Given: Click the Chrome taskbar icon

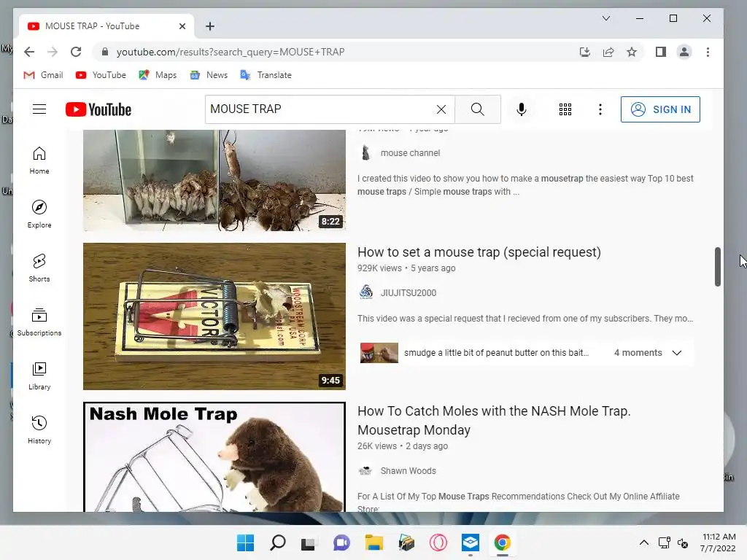Looking at the screenshot, I should click(x=502, y=542).
